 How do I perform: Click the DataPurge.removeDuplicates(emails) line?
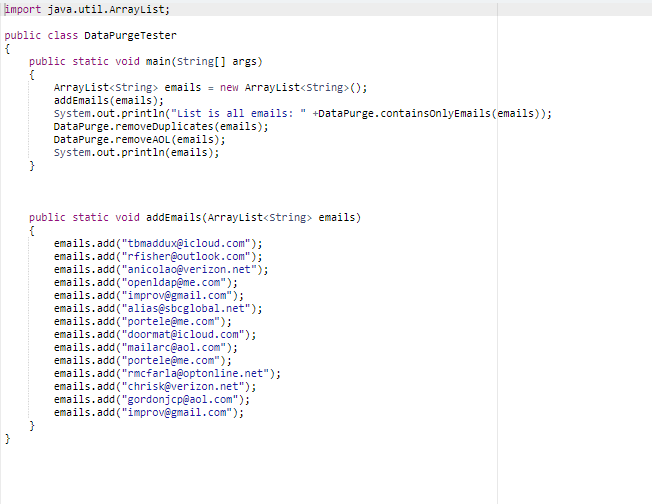(x=161, y=126)
